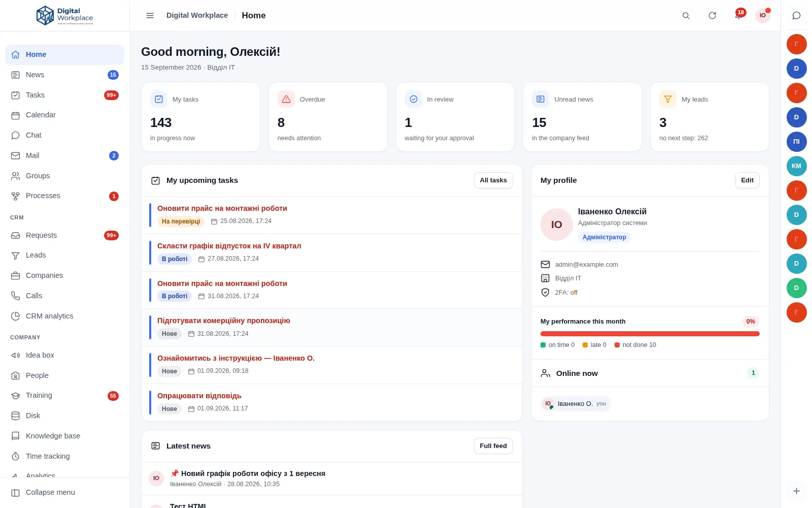Click the Full feed button
812x508 pixels.
tap(493, 446)
